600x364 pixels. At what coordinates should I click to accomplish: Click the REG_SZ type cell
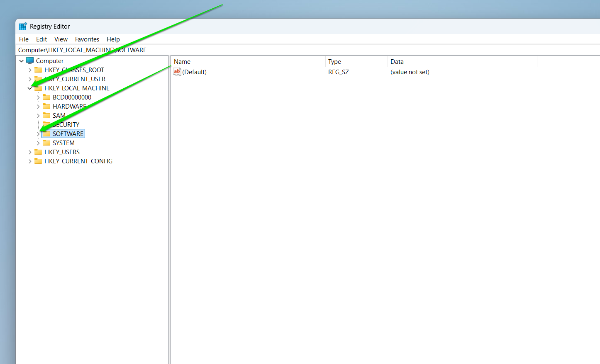click(x=339, y=72)
